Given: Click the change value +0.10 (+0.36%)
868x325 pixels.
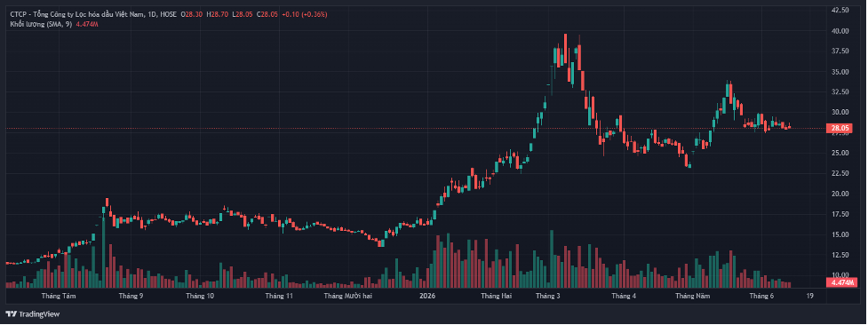Looking at the screenshot, I should tap(304, 14).
